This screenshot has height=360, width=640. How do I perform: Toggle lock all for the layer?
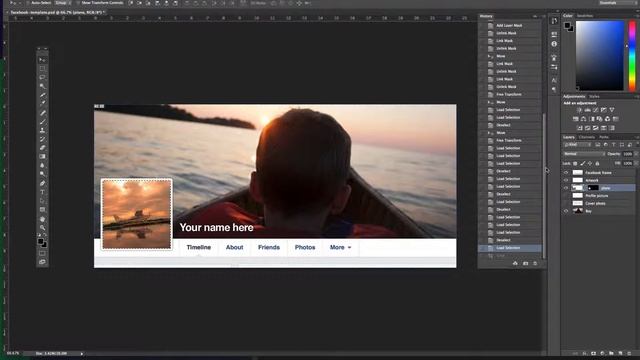(x=598, y=164)
